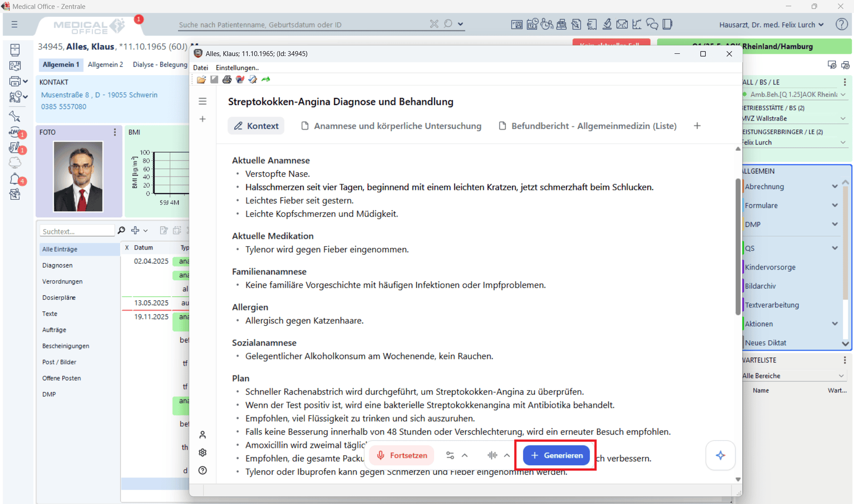This screenshot has height=504, width=854.
Task: Open the settings gear in dialog sidebar
Action: (x=203, y=452)
